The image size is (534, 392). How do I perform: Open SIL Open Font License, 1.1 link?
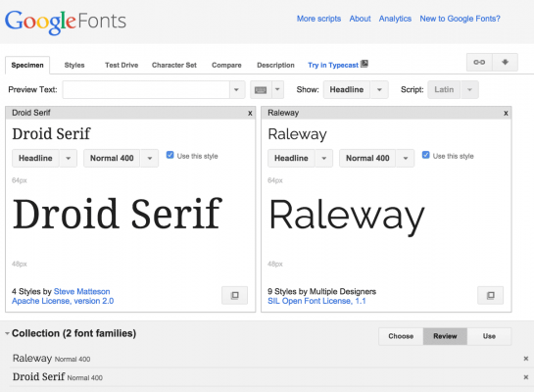tap(316, 301)
